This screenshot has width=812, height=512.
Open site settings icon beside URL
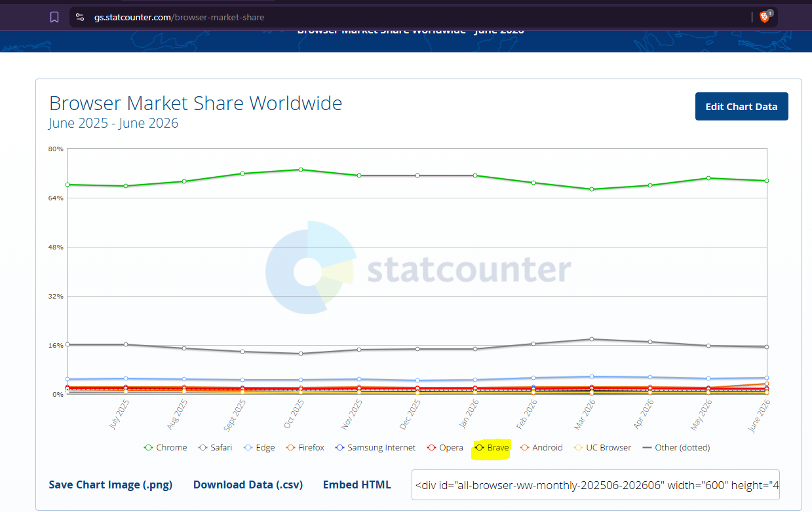coord(80,17)
